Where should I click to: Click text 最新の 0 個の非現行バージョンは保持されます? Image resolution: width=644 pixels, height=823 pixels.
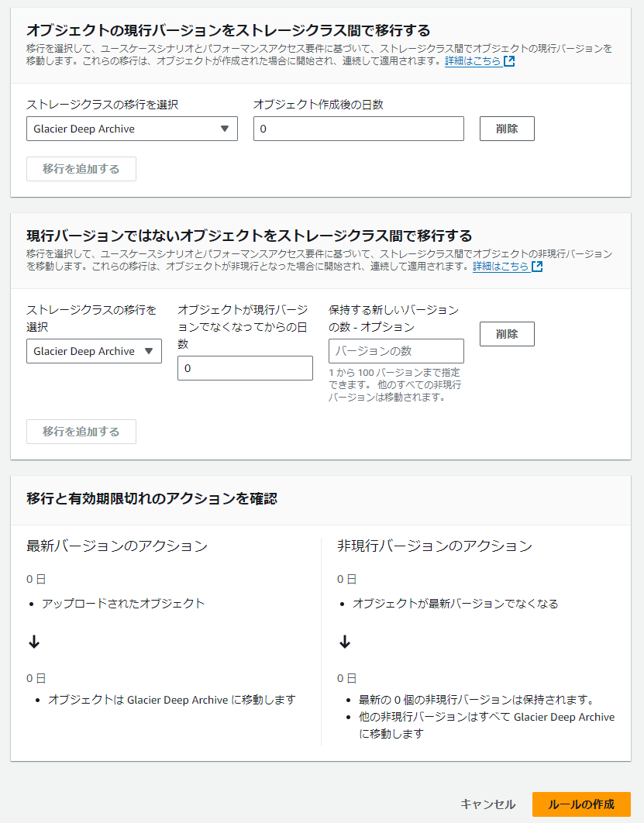pos(477,700)
